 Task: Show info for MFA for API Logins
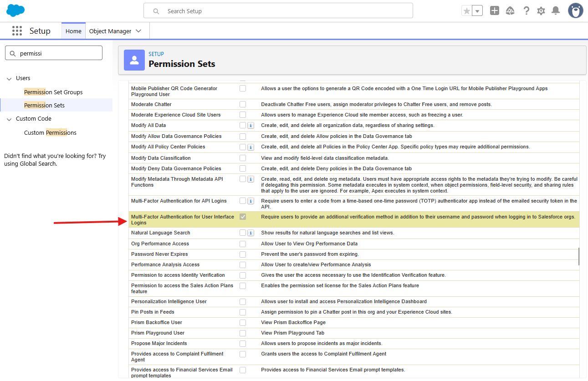pos(251,201)
